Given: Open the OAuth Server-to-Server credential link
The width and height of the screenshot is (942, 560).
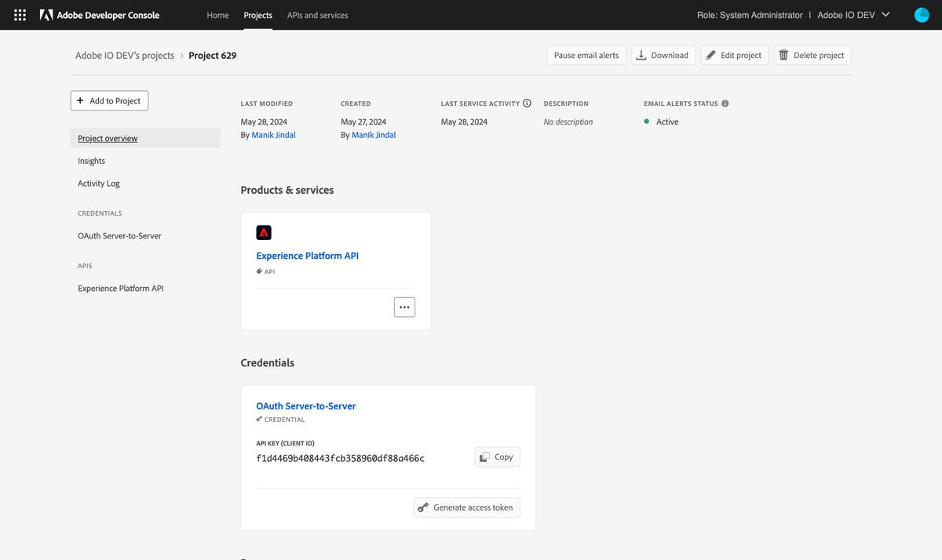Looking at the screenshot, I should pyautogui.click(x=306, y=406).
